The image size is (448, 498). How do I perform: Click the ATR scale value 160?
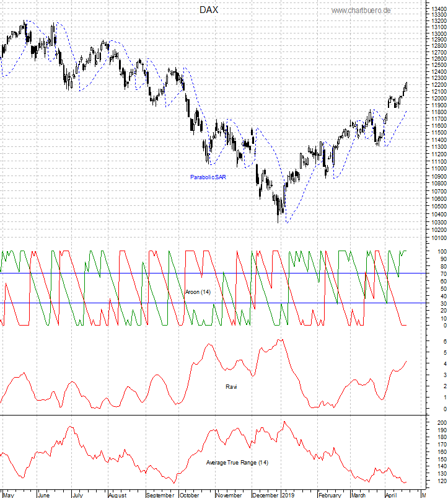442,452
